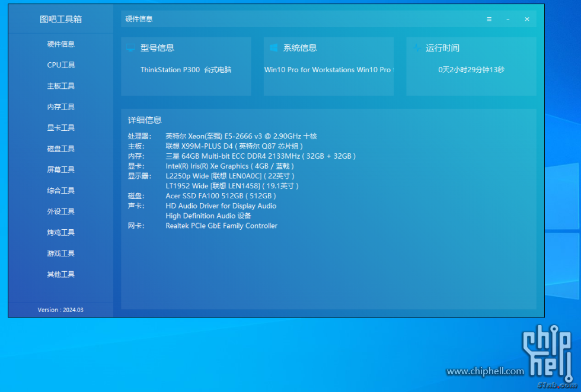
Task: Switch to 内存工具
Action: (x=60, y=107)
